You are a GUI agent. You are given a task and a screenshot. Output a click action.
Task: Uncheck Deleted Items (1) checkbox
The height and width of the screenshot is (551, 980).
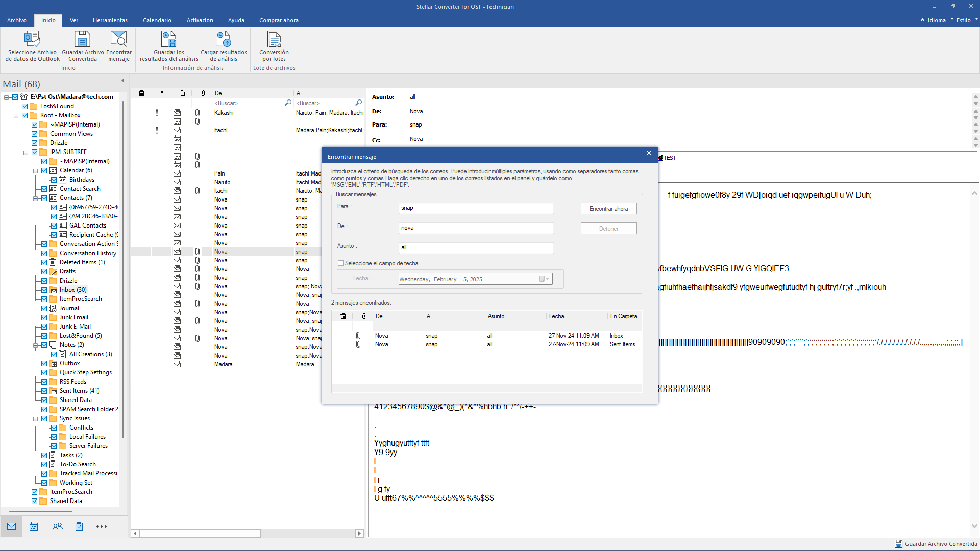(44, 262)
